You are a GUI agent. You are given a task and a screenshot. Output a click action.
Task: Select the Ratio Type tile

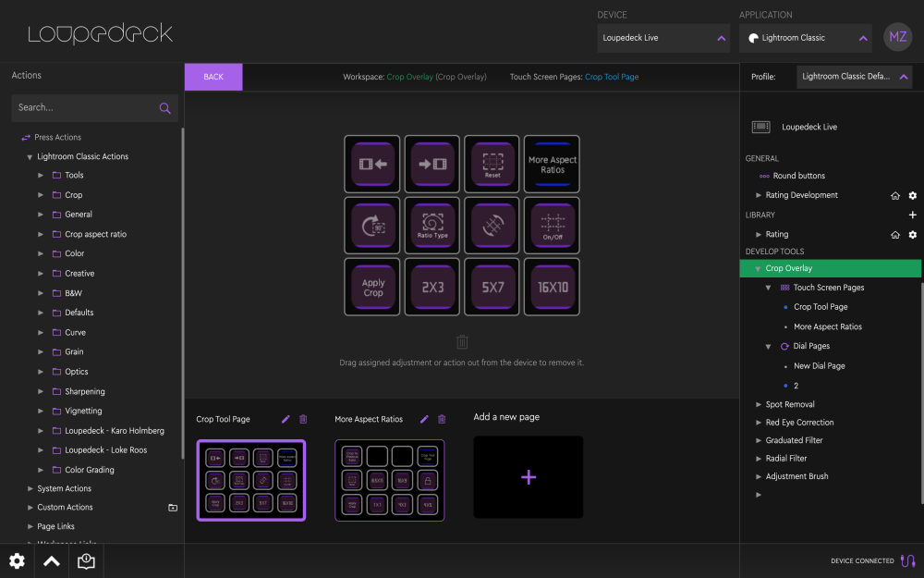[432, 226]
